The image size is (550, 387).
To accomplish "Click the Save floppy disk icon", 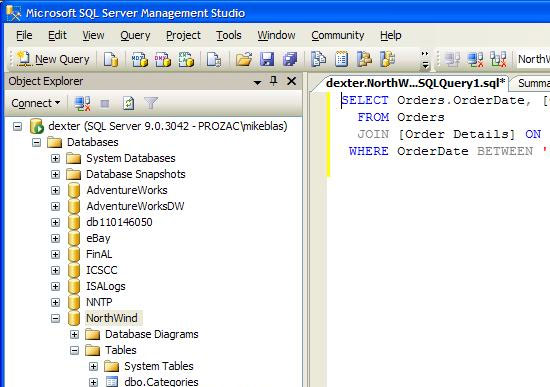I will 267,59.
